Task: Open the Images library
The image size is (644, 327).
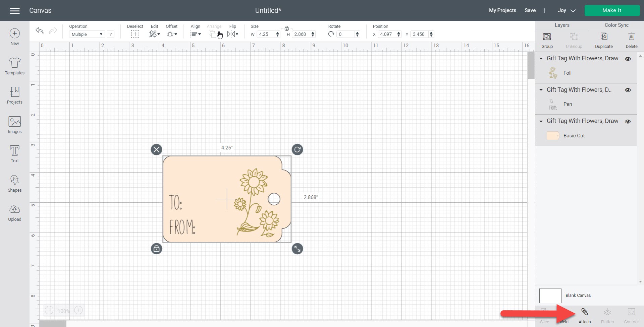Action: click(x=14, y=125)
